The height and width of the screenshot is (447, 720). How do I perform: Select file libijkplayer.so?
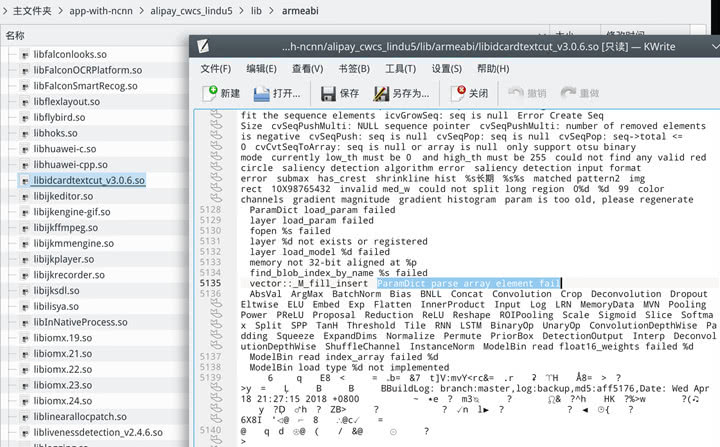(x=63, y=259)
